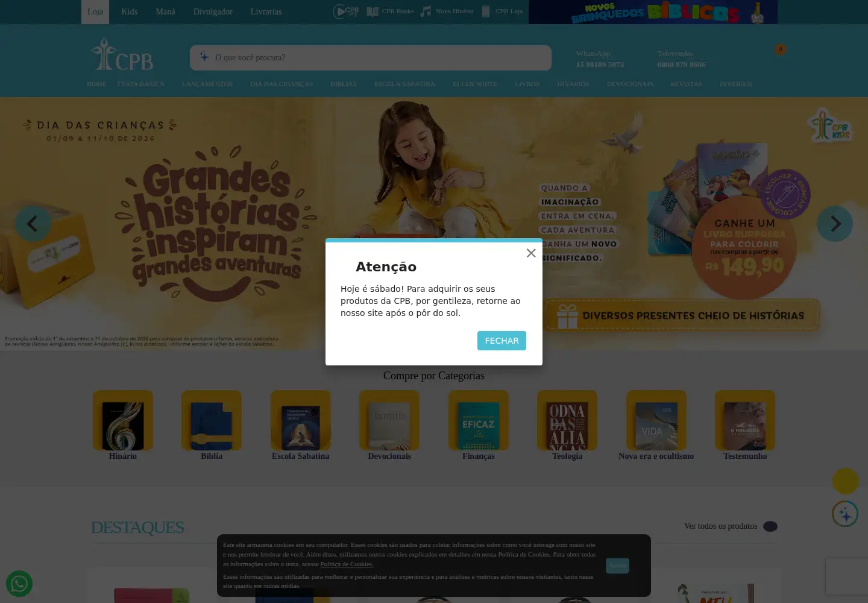
Task: Open CPB Books from the top bar
Action: (x=390, y=11)
